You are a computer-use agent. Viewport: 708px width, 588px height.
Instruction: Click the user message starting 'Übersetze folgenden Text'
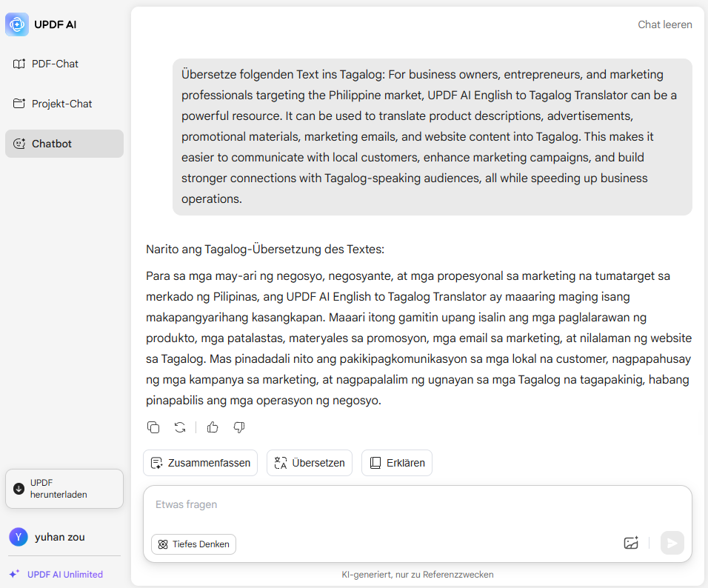(432, 137)
